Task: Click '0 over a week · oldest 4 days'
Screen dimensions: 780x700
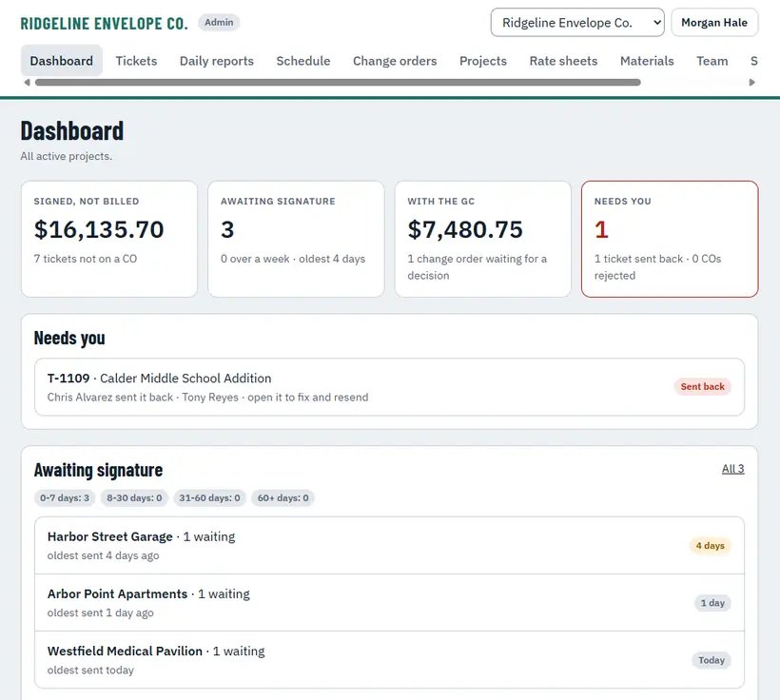Action: click(293, 259)
